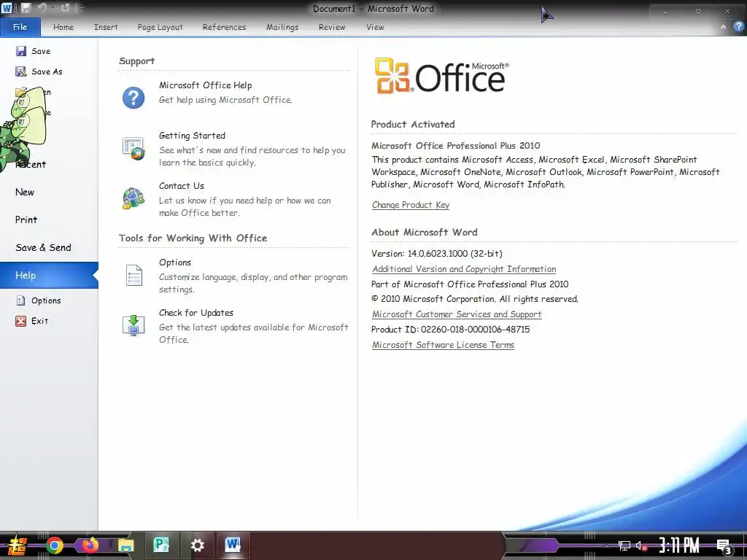Open the Customize Quick Access Toolbar dropdown
The width and height of the screenshot is (747, 560).
click(80, 8)
